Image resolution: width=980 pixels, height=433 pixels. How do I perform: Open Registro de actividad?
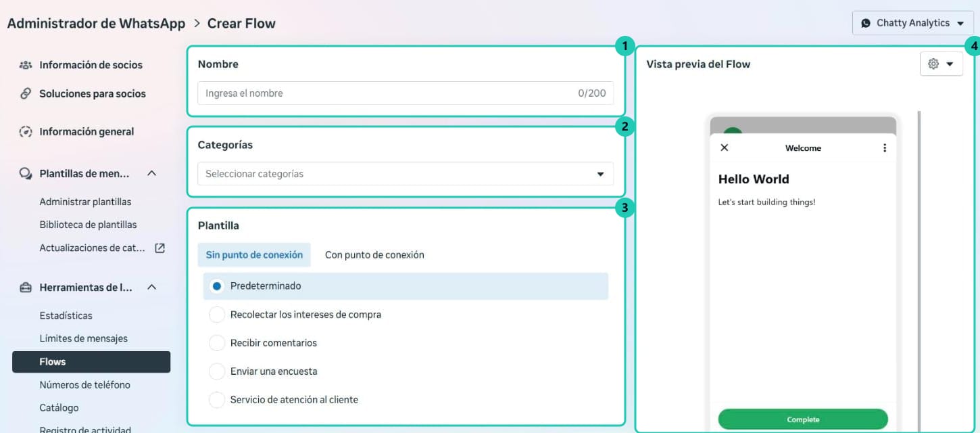click(x=85, y=429)
